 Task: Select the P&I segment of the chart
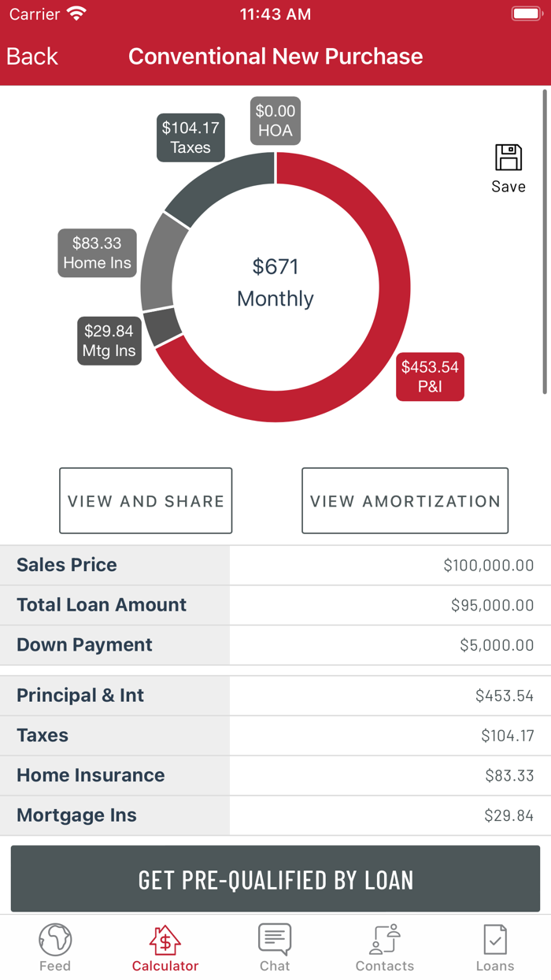click(430, 377)
